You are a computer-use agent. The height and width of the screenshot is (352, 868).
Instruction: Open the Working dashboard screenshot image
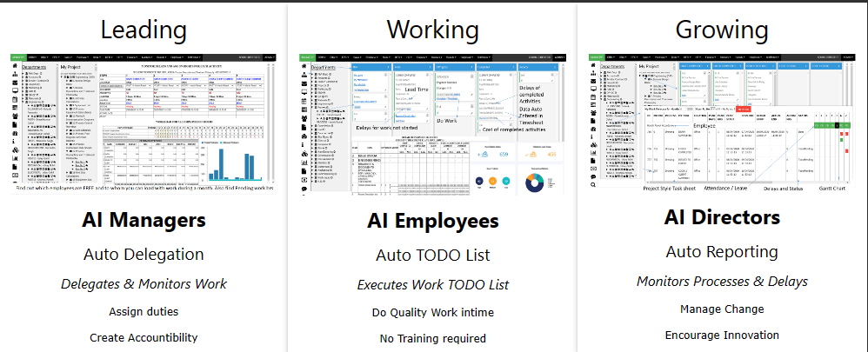point(431,124)
